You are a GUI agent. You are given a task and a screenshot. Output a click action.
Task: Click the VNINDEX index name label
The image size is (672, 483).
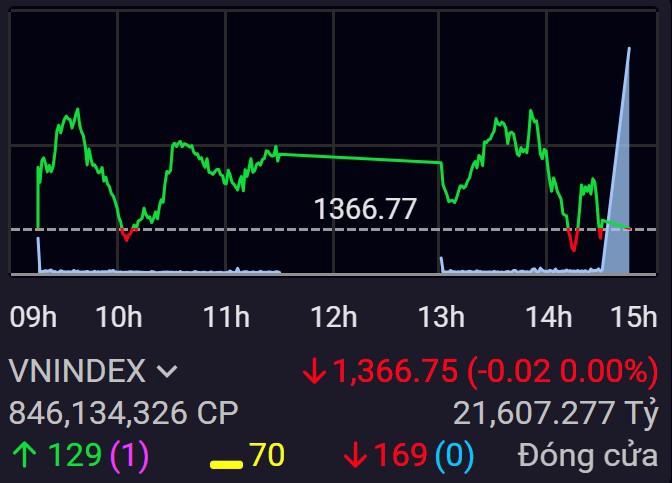click(77, 371)
